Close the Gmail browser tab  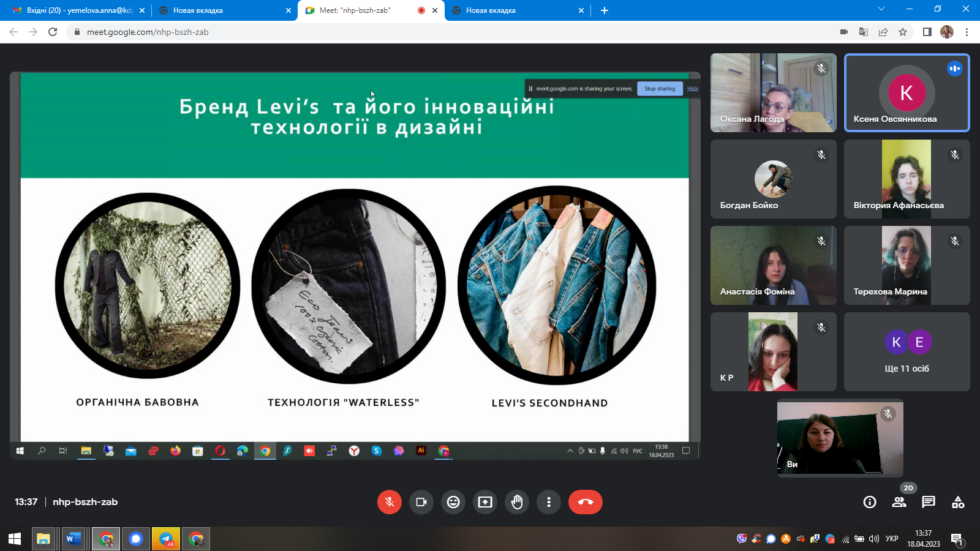(142, 10)
